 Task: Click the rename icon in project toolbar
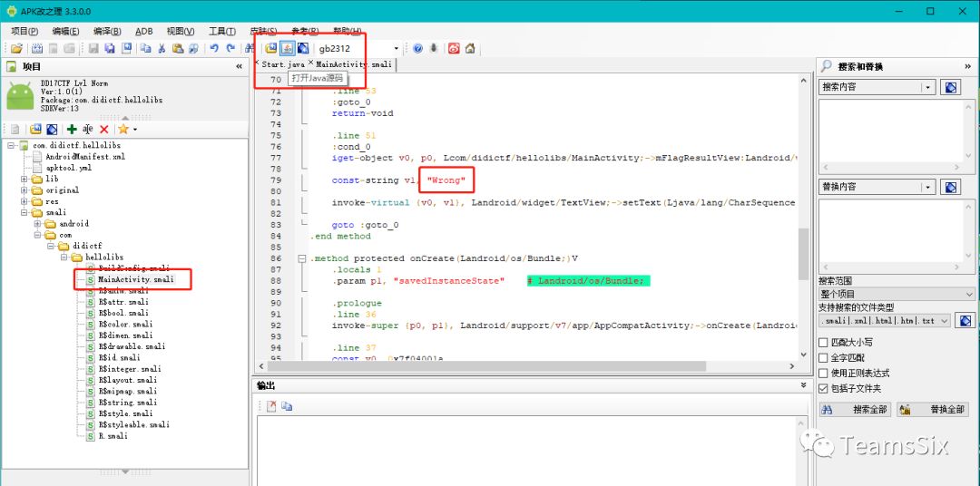87,130
